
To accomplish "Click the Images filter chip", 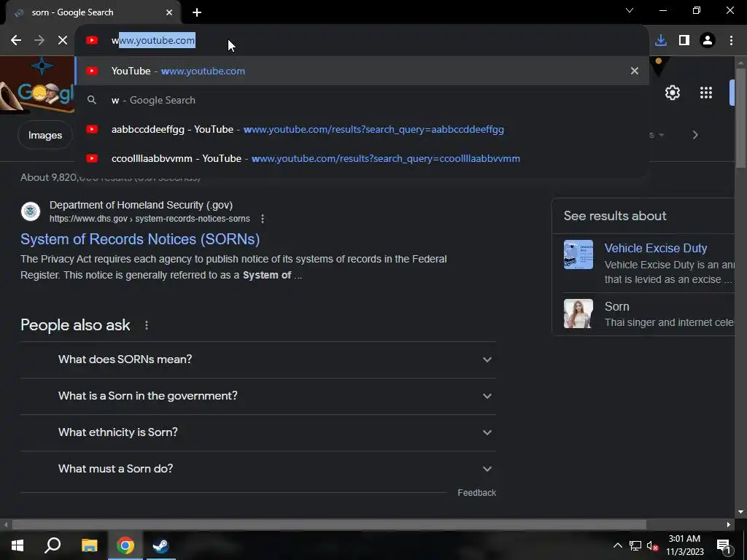I will click(44, 135).
